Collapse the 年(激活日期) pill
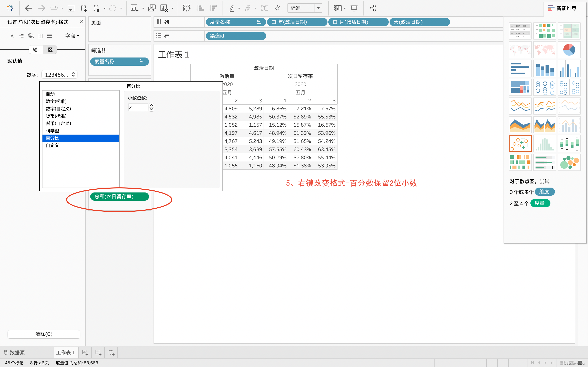Image resolution: width=588 pixels, height=367 pixels. pyautogui.click(x=274, y=22)
